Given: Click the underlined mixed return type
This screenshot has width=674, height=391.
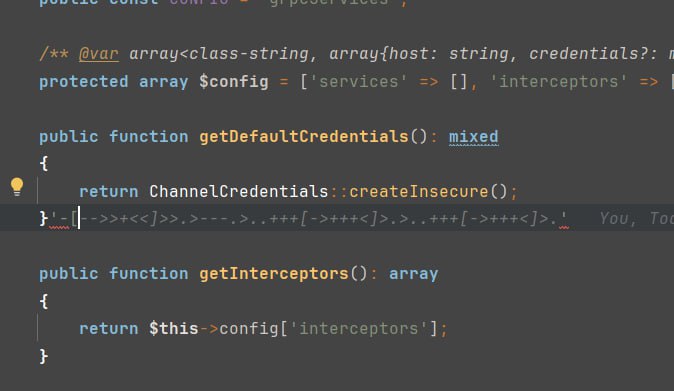Looking at the screenshot, I should coord(474,137).
